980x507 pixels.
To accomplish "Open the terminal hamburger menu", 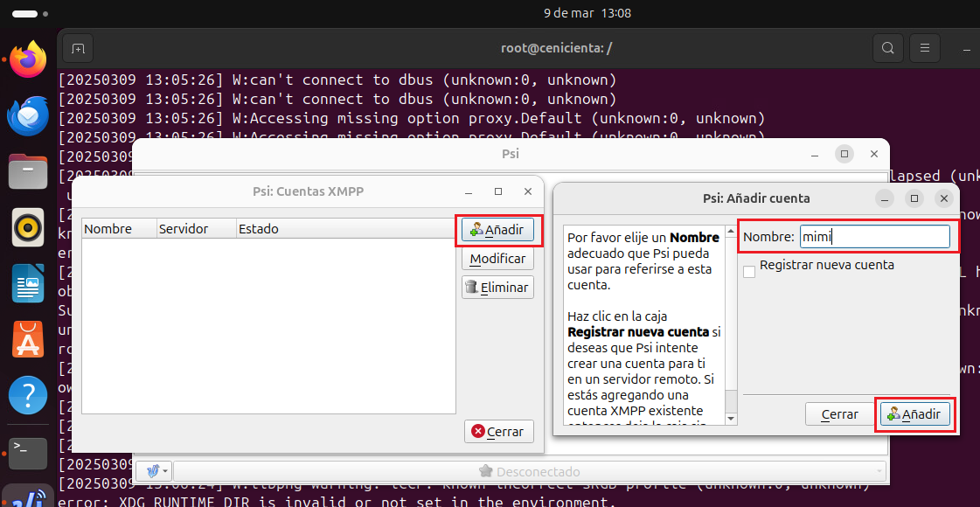I will click(x=924, y=48).
